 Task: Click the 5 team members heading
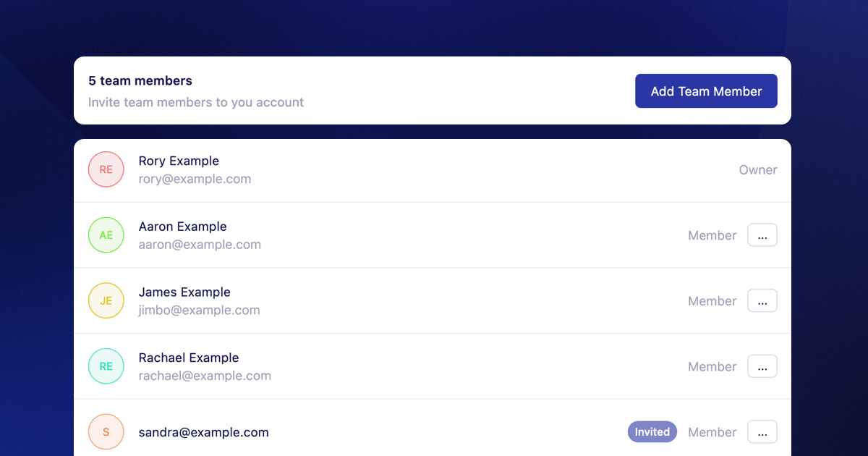tap(140, 81)
